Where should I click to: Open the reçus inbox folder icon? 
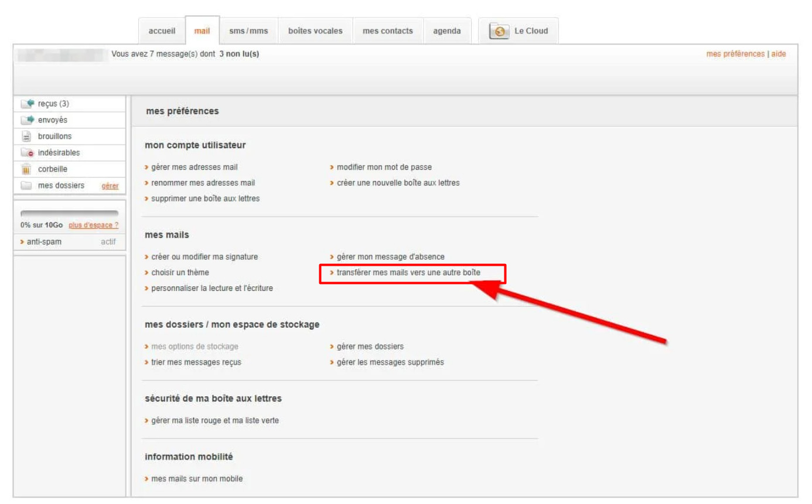tap(28, 104)
